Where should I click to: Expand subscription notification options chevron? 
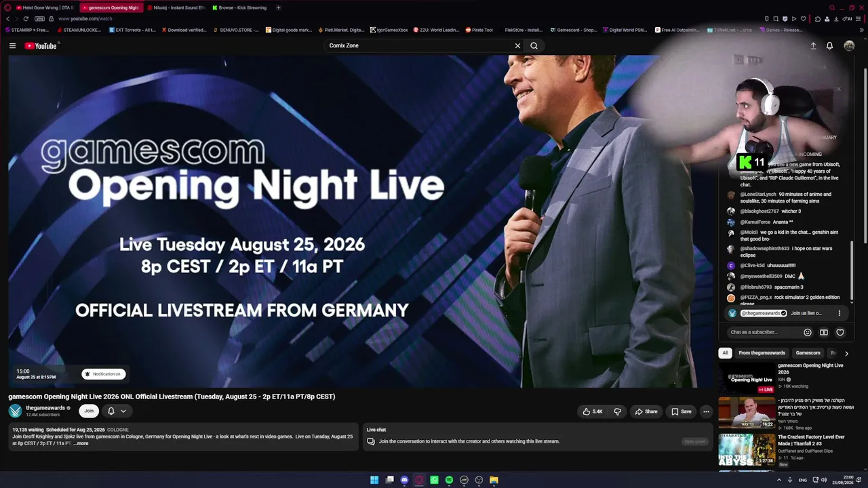(123, 411)
